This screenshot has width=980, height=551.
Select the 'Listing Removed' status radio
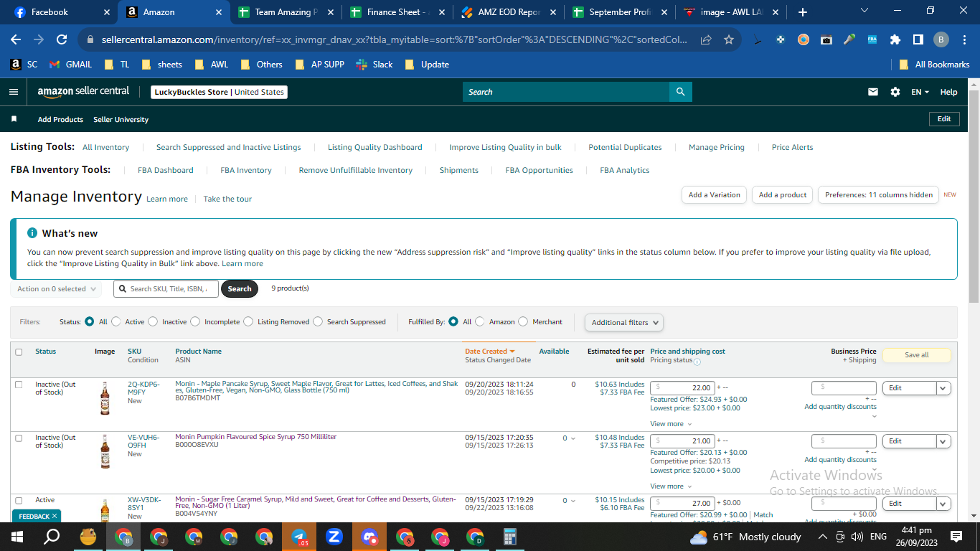click(248, 322)
